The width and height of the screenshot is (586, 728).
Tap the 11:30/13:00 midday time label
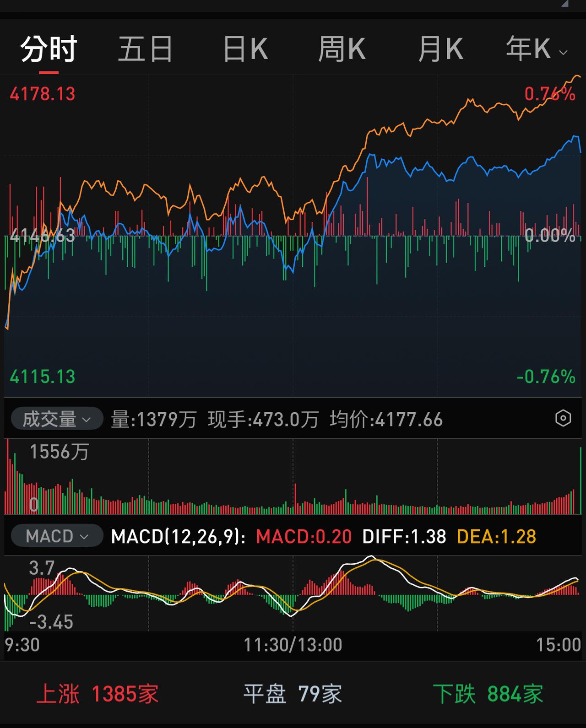point(293,645)
